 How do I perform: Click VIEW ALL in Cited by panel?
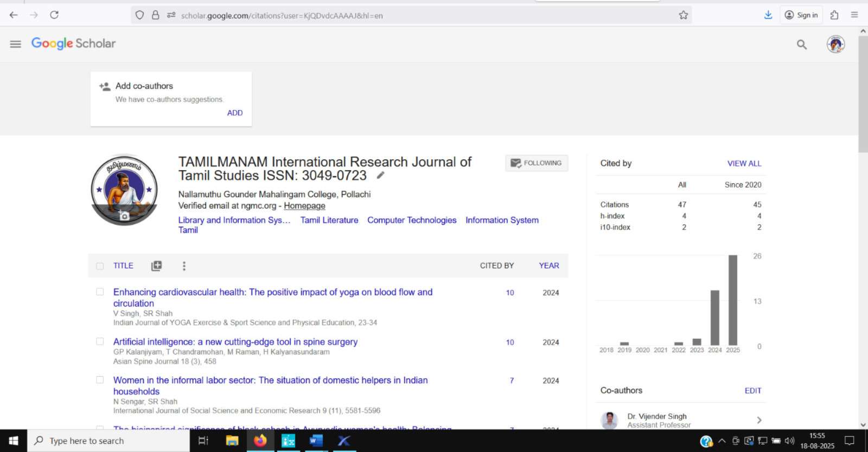744,163
